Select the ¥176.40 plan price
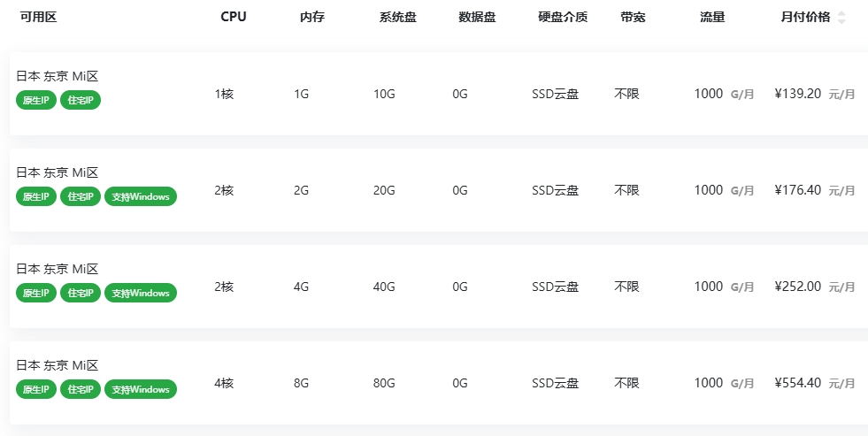Viewport: 868px width, 436px height. click(798, 190)
